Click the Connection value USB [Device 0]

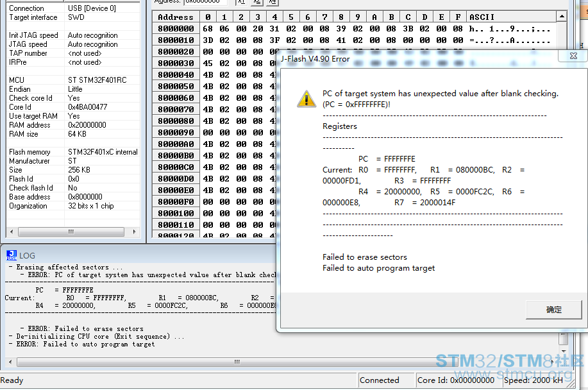[x=92, y=8]
